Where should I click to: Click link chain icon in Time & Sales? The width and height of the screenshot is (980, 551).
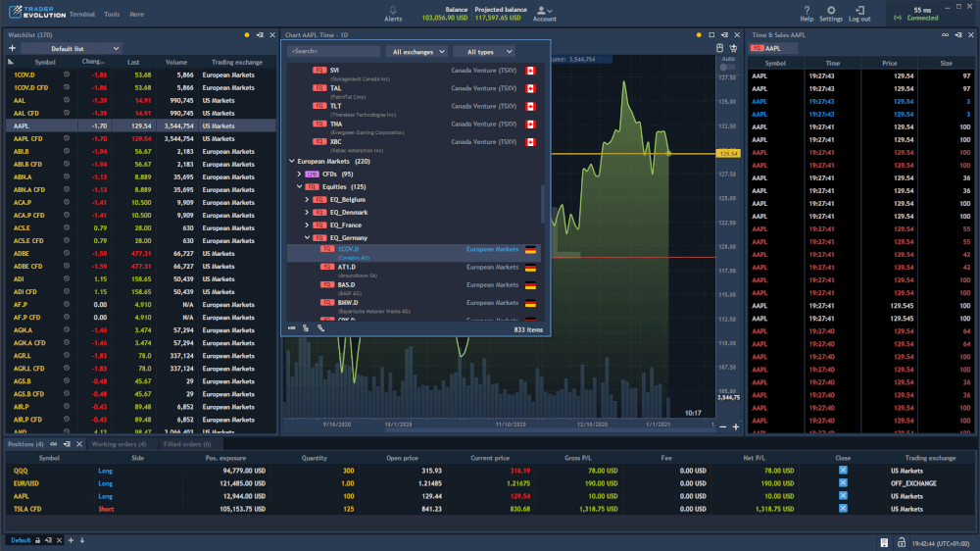click(x=945, y=35)
